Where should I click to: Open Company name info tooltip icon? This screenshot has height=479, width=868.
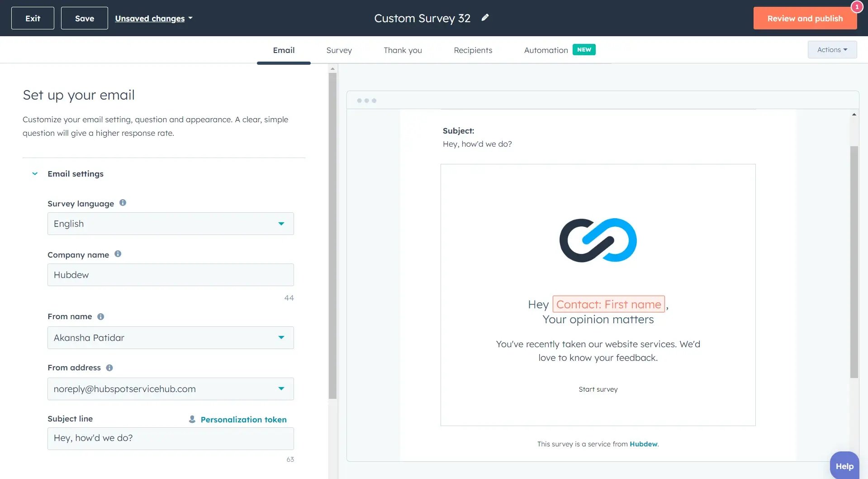(x=118, y=254)
